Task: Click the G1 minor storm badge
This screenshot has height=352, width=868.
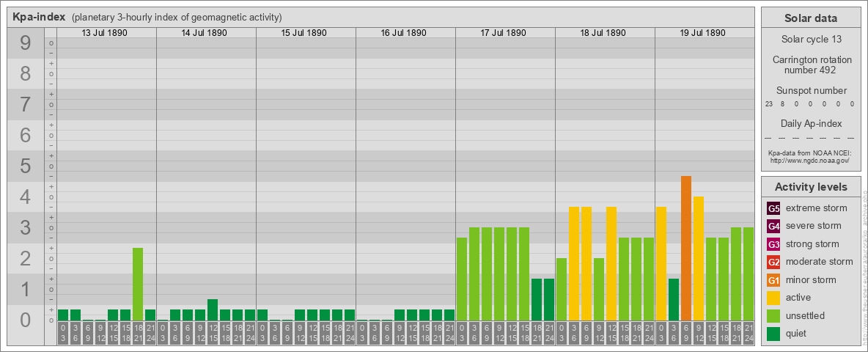Action: (x=773, y=280)
